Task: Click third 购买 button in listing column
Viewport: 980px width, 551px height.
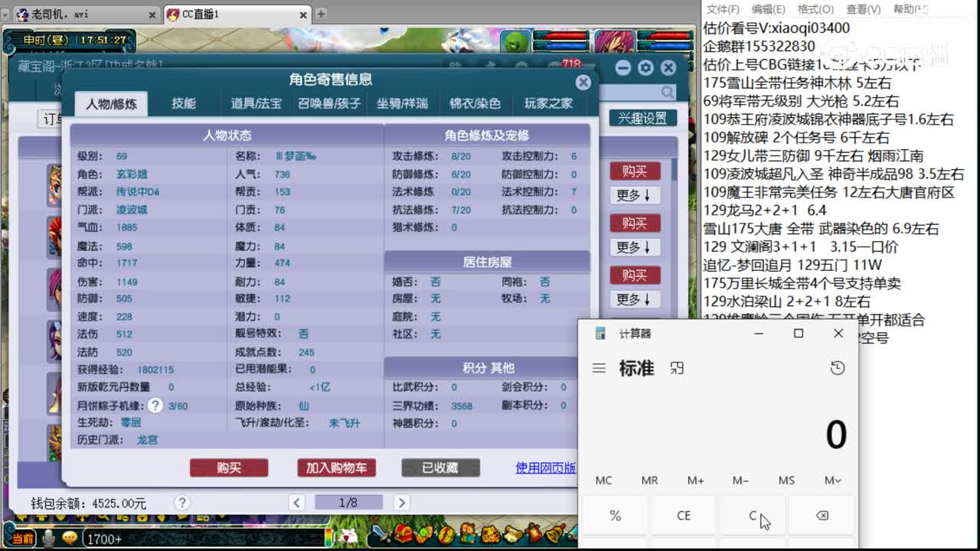Action: click(x=635, y=275)
